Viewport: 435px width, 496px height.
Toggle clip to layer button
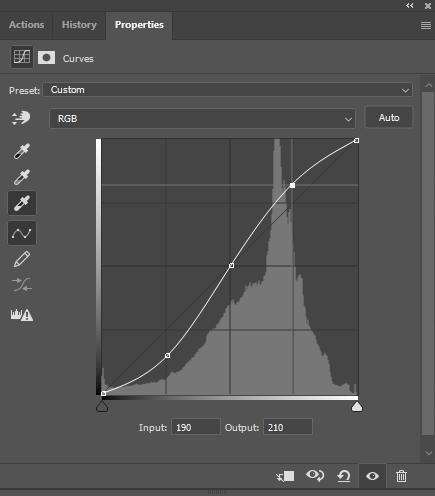pos(285,476)
